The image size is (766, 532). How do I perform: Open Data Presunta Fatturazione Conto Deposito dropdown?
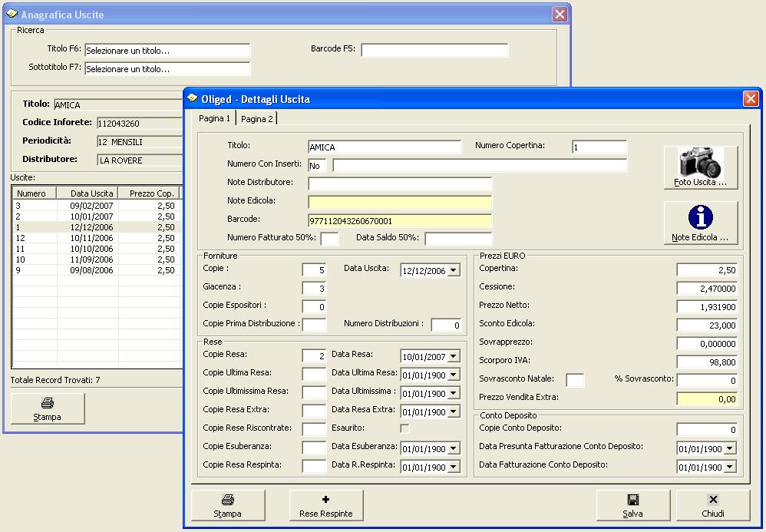[x=729, y=448]
